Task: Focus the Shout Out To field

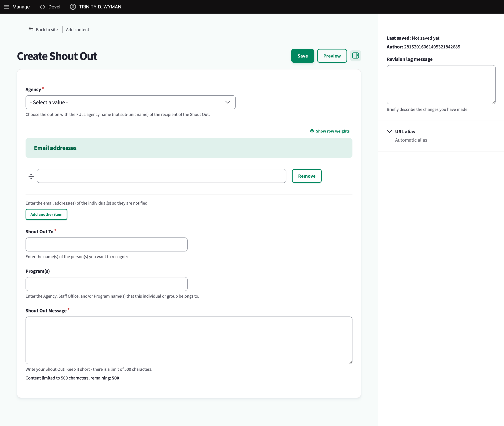Action: [x=107, y=244]
